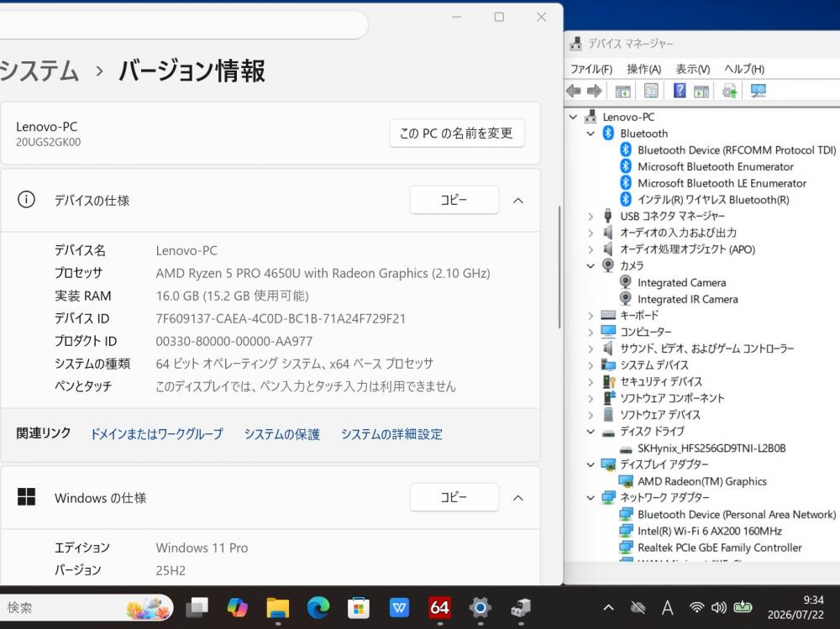Click Show/Hide console tree toolbar icon

tap(622, 92)
